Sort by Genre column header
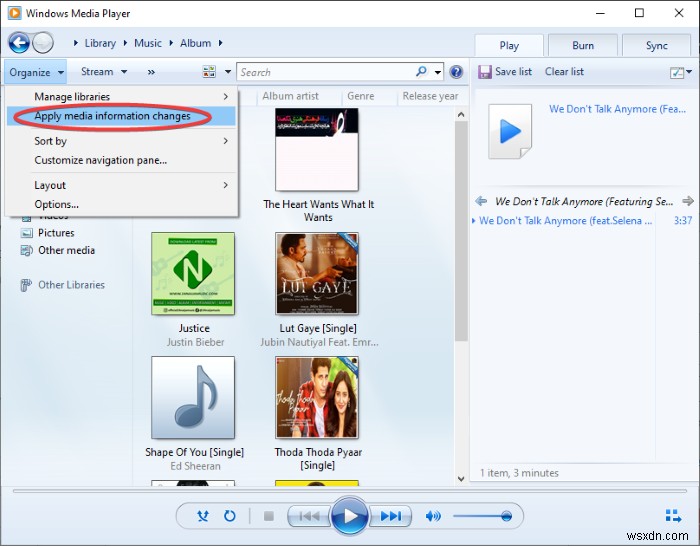700x546 pixels. pyautogui.click(x=361, y=96)
